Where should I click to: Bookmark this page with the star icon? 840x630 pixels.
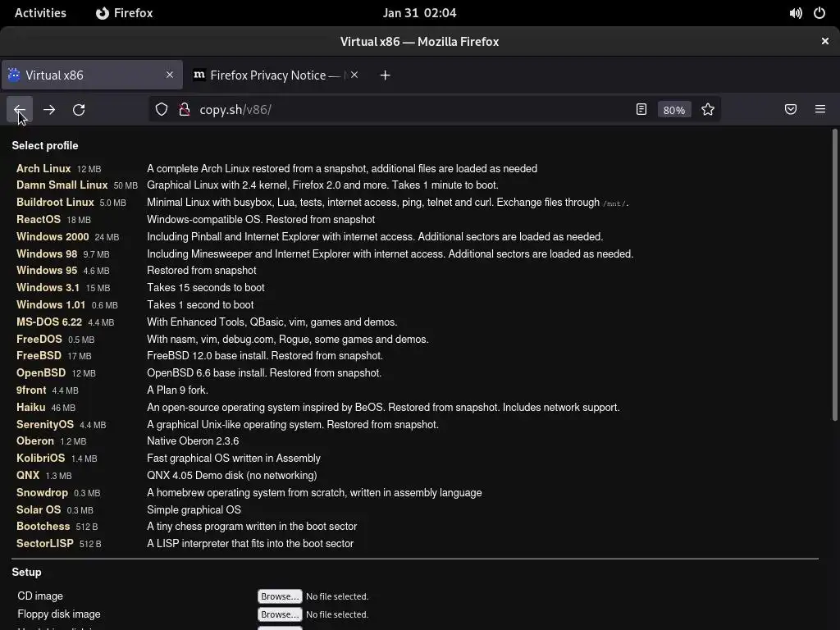tap(708, 110)
